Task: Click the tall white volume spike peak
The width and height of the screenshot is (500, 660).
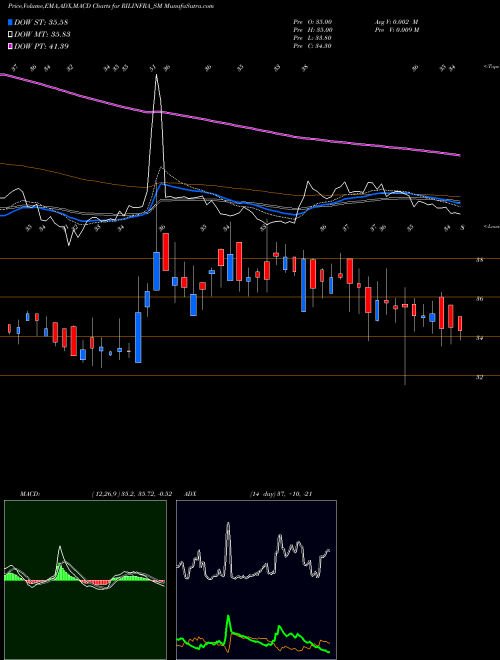Action: pos(157,76)
